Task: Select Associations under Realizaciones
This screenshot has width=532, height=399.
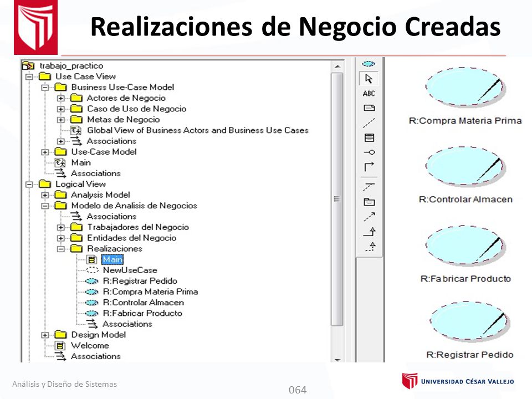Action: click(127, 324)
